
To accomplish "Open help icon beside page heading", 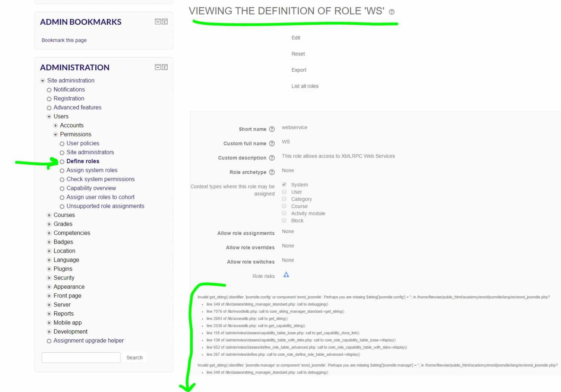I will click(392, 12).
